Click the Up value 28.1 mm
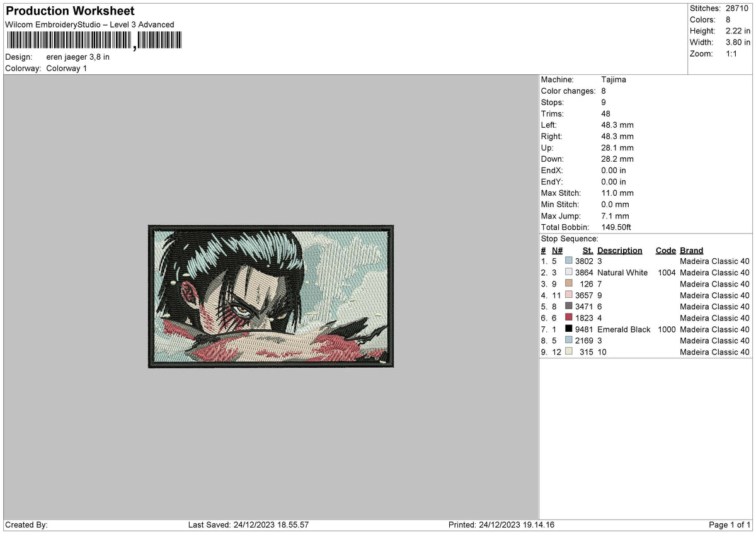Screen dimensions: 756x534 617,148
